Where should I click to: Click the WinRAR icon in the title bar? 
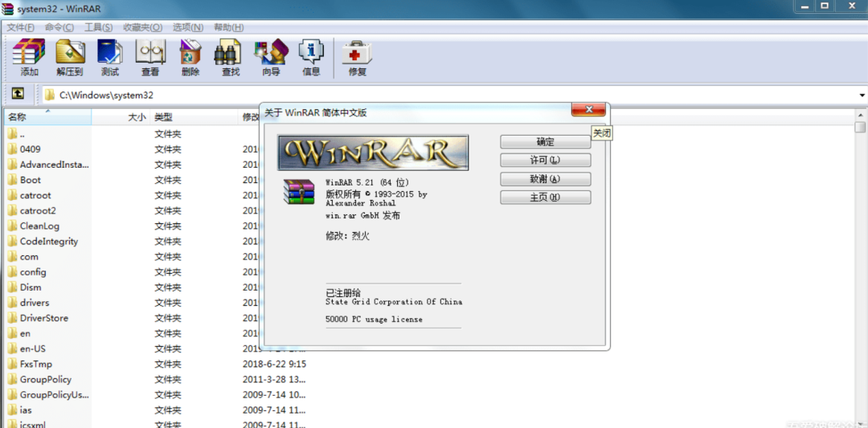tap(8, 10)
